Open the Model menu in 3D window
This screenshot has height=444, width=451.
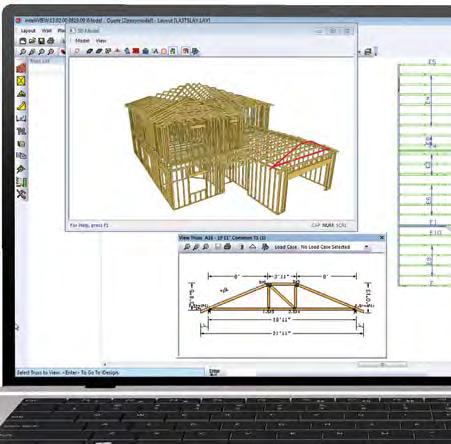[x=82, y=41]
